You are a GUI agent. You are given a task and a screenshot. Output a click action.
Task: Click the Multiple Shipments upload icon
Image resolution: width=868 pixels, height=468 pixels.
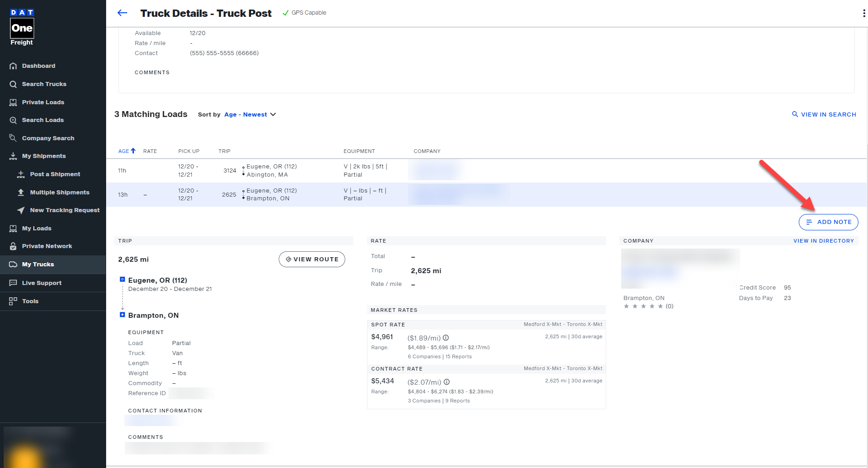[21, 193]
